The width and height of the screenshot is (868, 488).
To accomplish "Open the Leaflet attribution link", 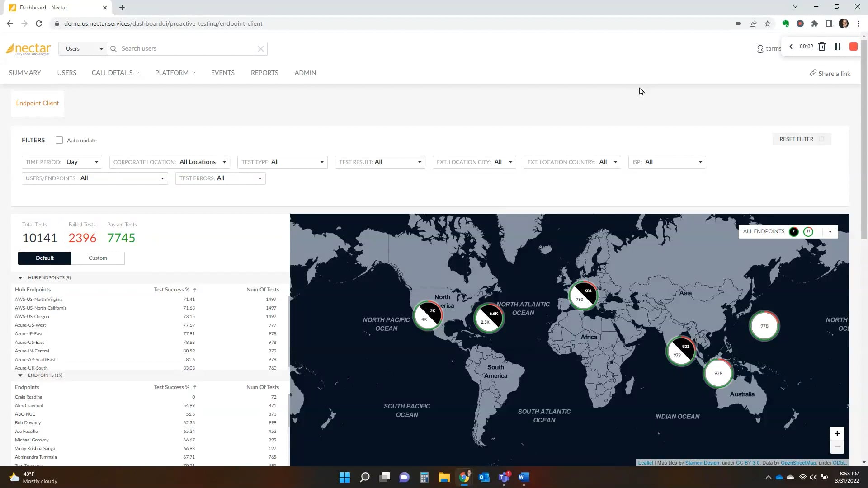I will [646, 463].
